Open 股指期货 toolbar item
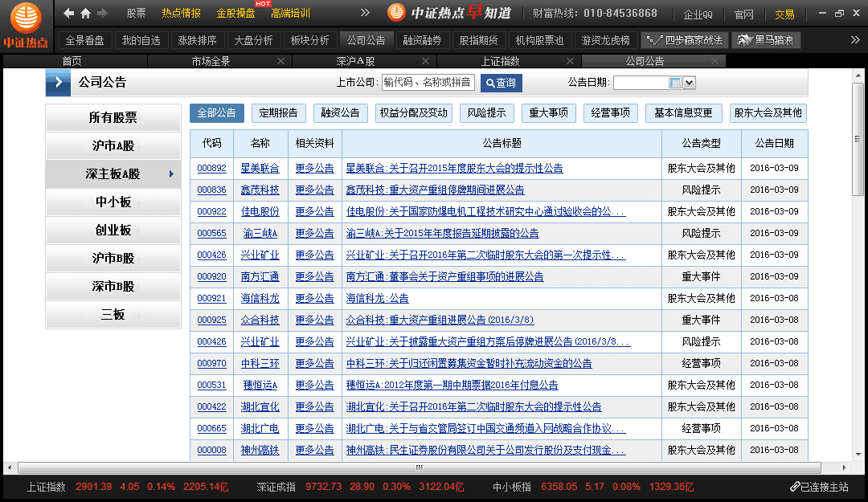868x502 pixels. click(478, 40)
